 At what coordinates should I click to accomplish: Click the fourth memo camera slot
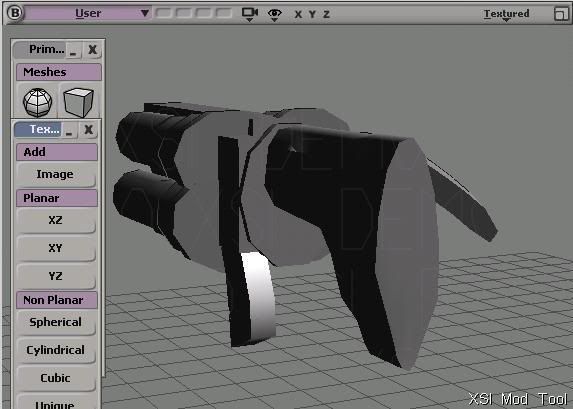(224, 13)
